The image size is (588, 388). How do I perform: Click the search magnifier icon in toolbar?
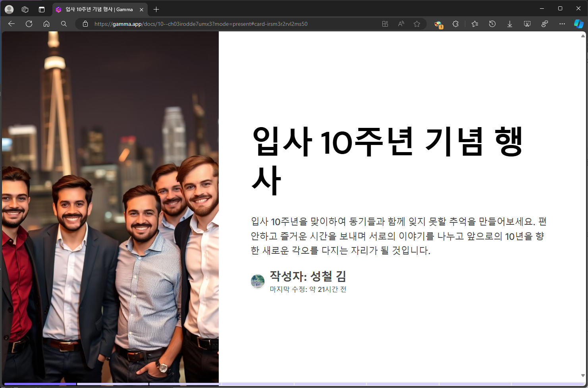click(64, 24)
